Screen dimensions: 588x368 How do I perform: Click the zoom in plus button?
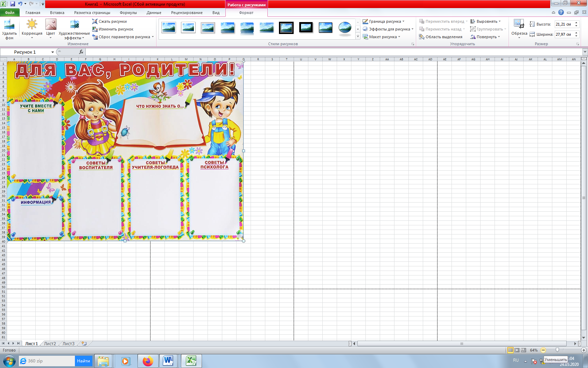click(583, 350)
